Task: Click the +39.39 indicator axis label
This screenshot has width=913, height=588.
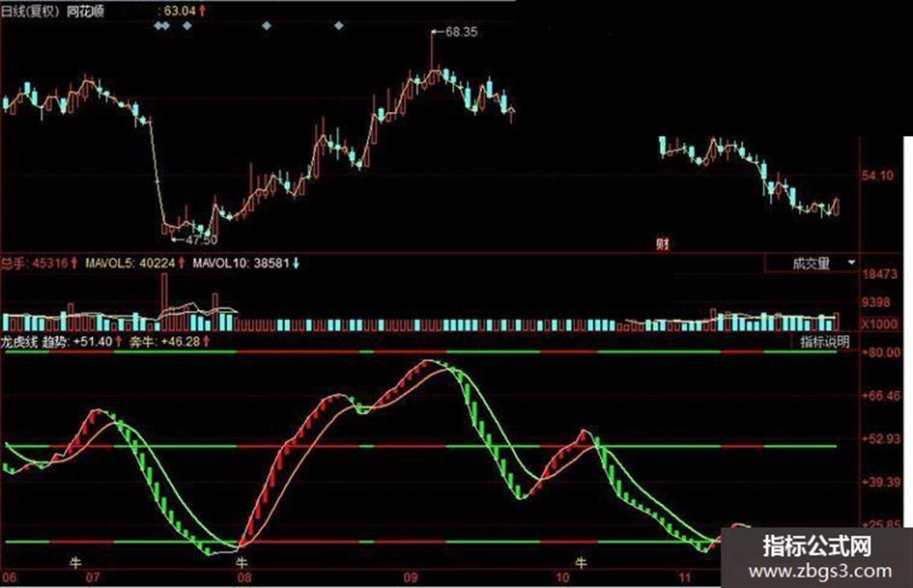Action: 881,482
